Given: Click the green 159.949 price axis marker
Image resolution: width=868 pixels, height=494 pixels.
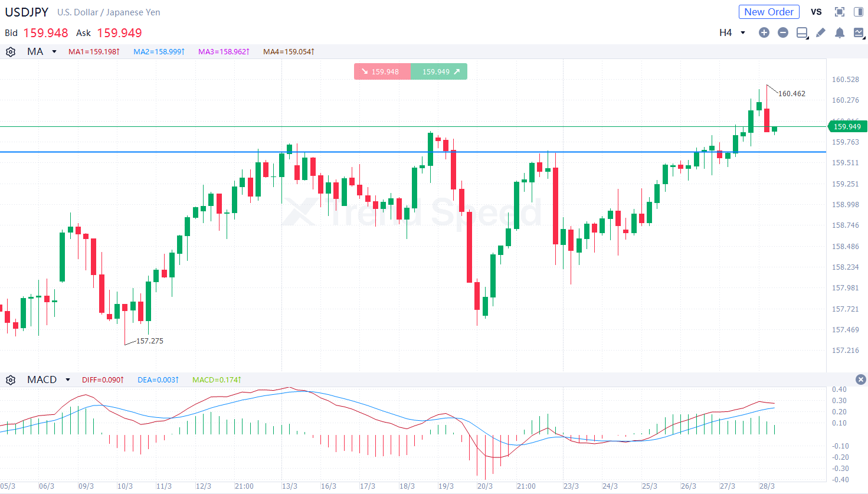Looking at the screenshot, I should [846, 127].
